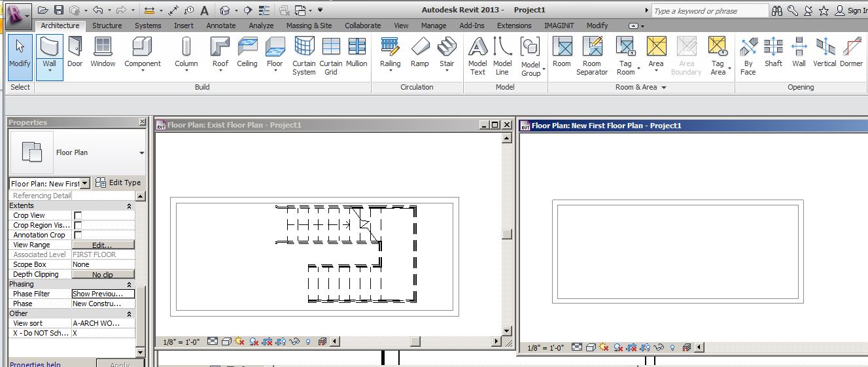
Task: Select the Ramp tool
Action: (420, 52)
